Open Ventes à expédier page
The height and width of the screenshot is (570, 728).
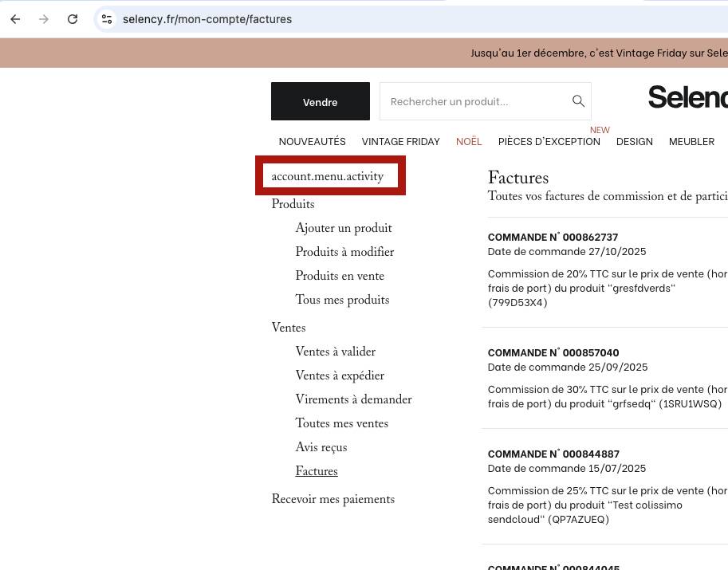tap(340, 375)
